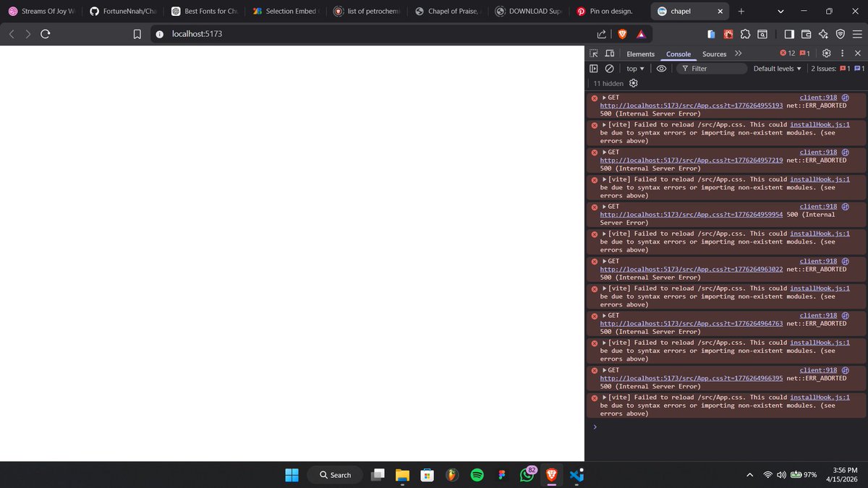Screen dimensions: 868x488
Task: Open Leo AI sparkle icon
Action: point(823,34)
